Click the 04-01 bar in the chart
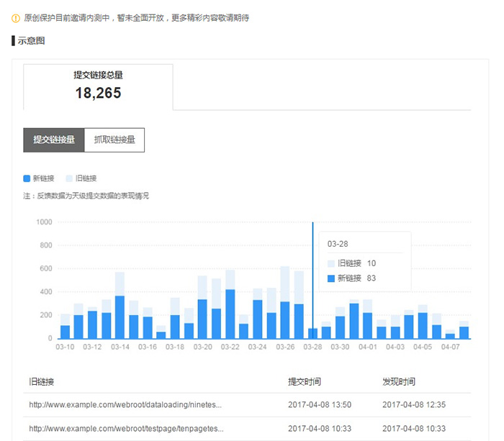The height and width of the screenshot is (441, 504). (368, 324)
